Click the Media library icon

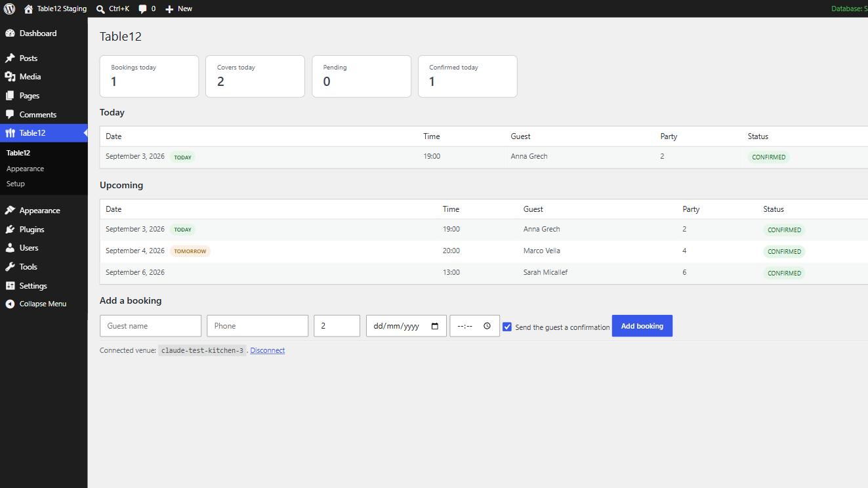[10, 77]
